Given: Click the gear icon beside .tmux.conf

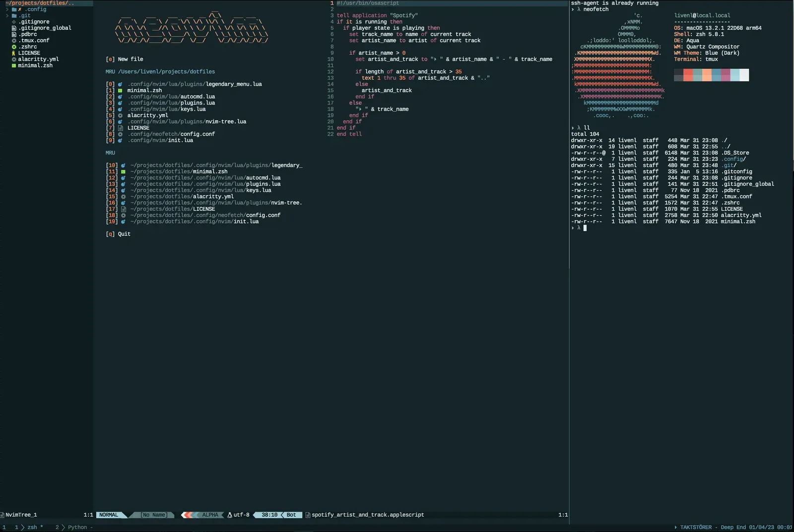Looking at the screenshot, I should tap(14, 41).
